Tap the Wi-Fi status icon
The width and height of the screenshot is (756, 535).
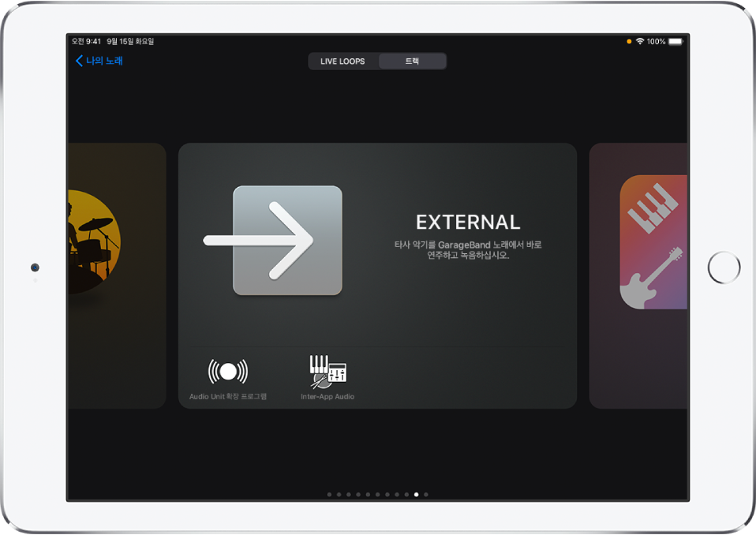click(640, 42)
